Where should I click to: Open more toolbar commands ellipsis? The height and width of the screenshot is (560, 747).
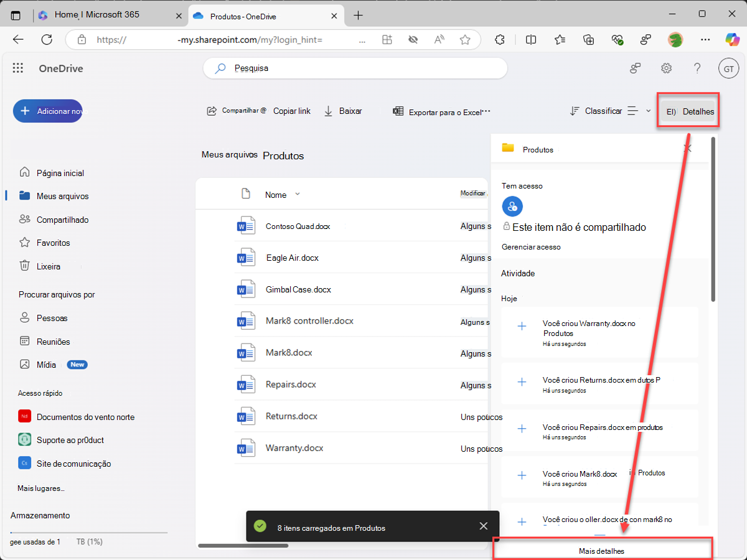point(487,111)
